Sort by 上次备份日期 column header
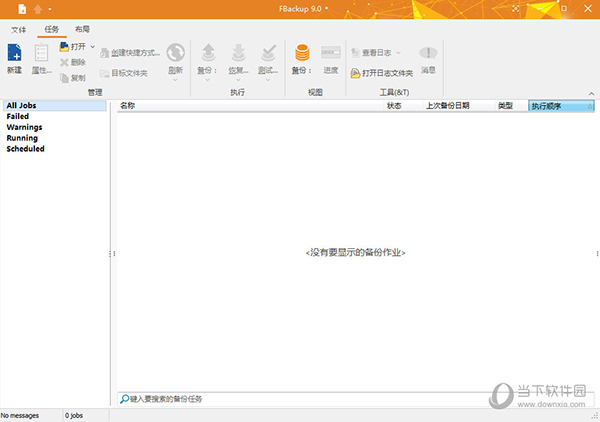This screenshot has width=600, height=422. point(459,106)
